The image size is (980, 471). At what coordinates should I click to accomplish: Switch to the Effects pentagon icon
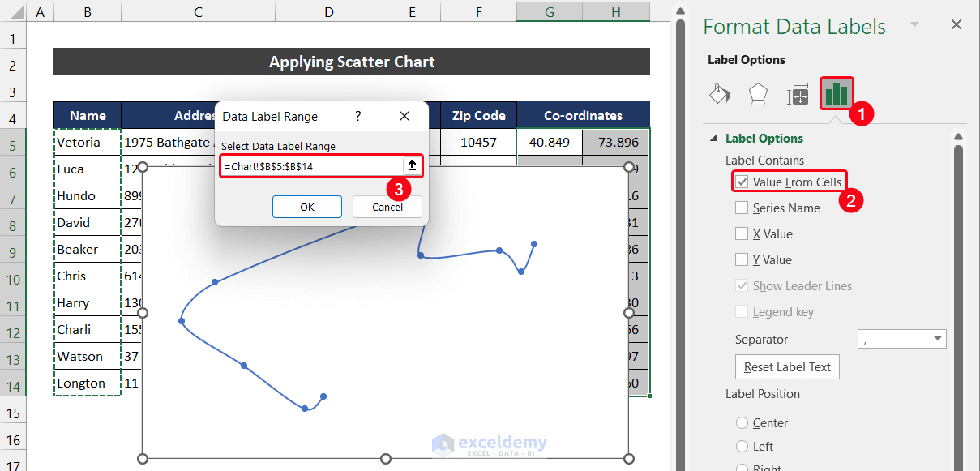(758, 94)
